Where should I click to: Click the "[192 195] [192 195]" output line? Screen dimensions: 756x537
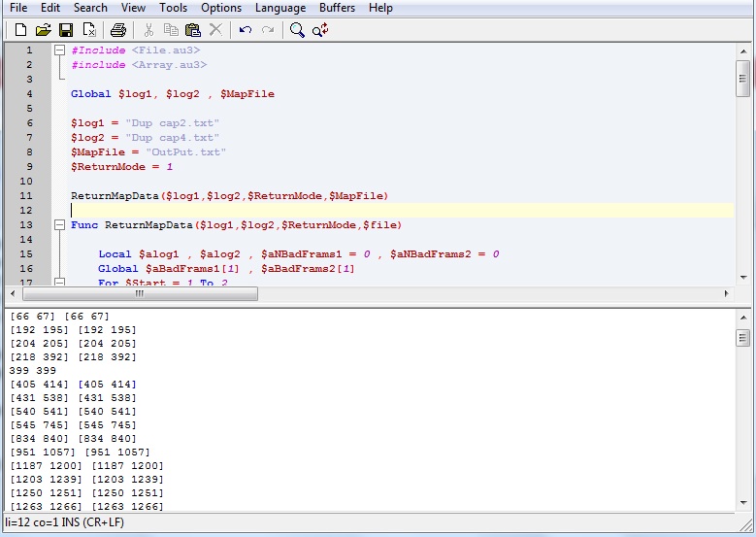point(74,329)
